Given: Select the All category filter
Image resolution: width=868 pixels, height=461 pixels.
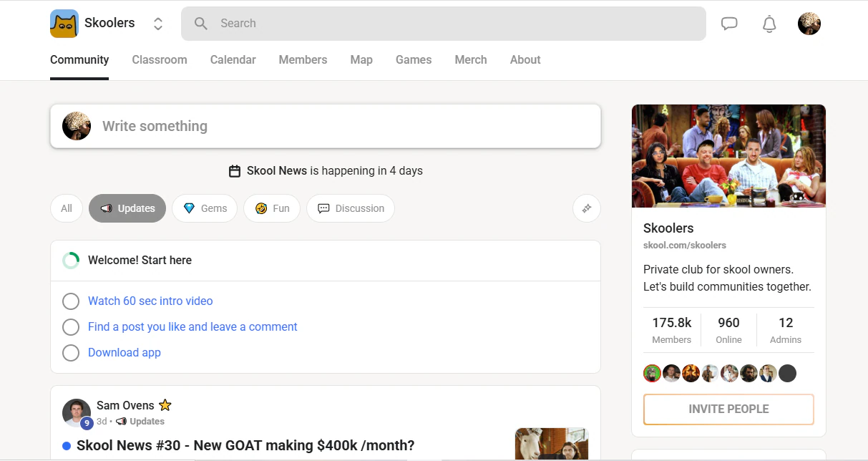Looking at the screenshot, I should (67, 208).
